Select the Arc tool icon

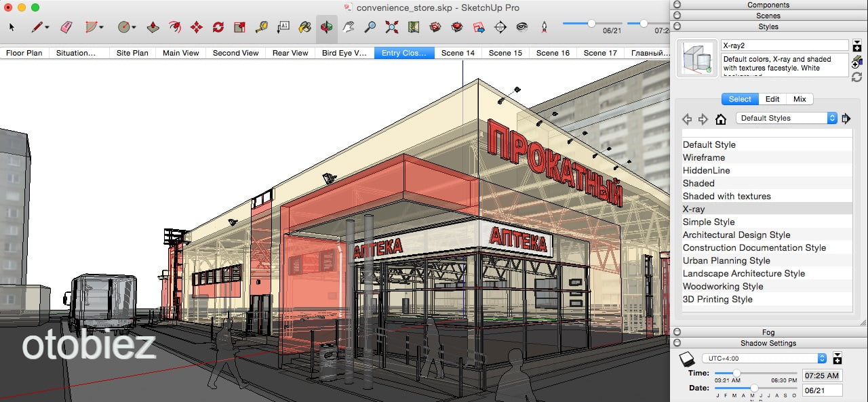(x=92, y=27)
